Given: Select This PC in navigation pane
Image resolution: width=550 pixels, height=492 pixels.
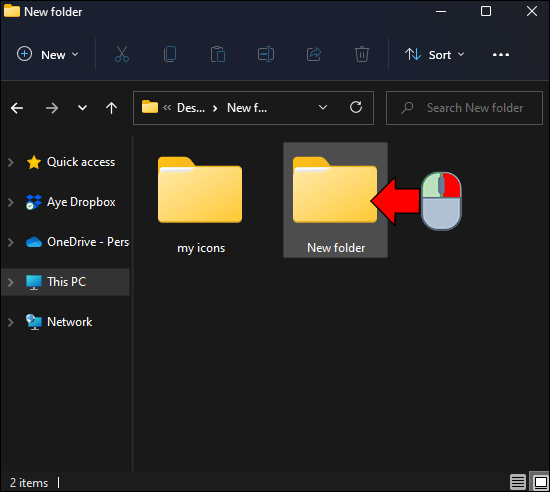Looking at the screenshot, I should coord(66,282).
